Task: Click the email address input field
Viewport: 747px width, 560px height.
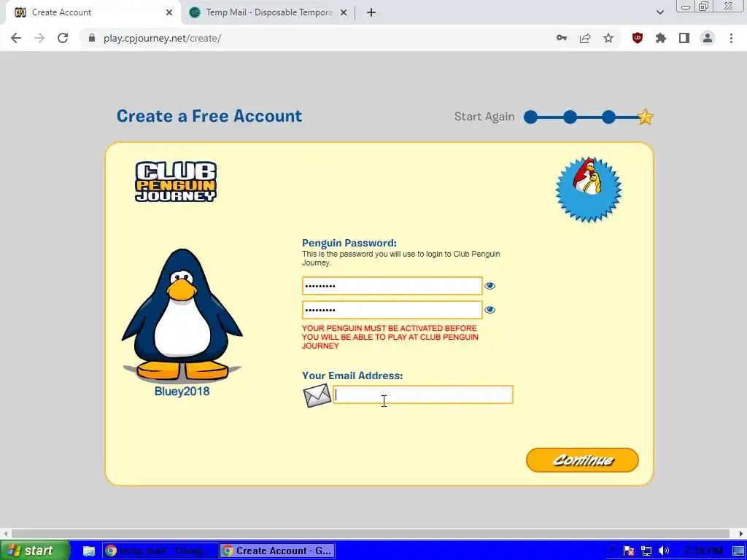Action: tap(423, 394)
